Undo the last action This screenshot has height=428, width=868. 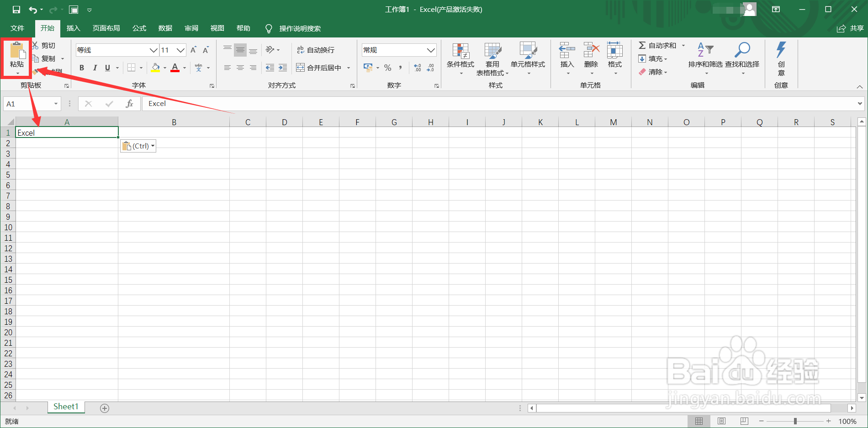point(33,10)
